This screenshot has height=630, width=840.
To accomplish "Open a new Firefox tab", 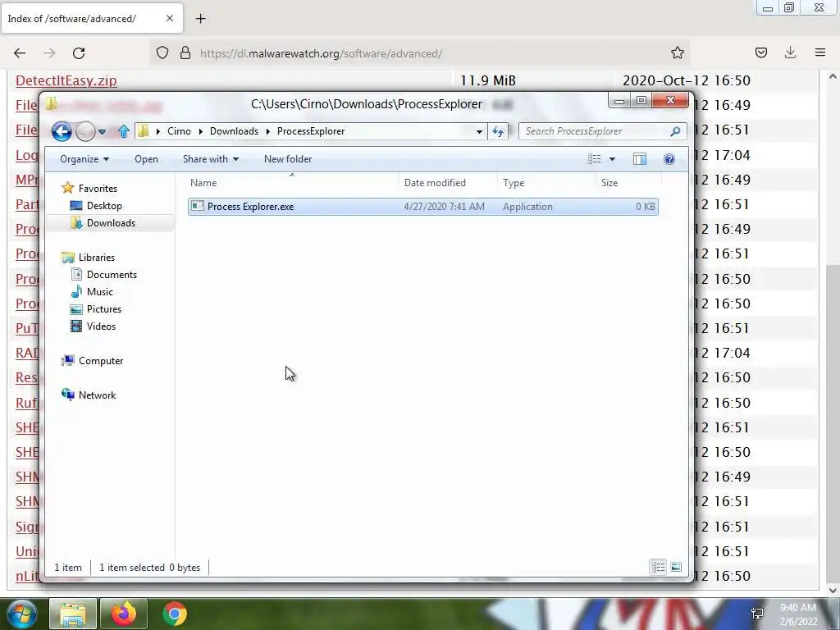I will coord(200,19).
